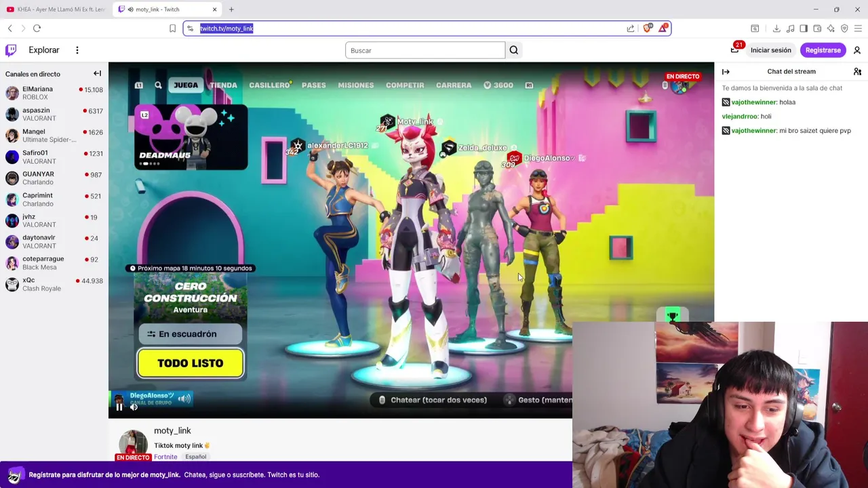Screen dimensions: 868x488
Task: Click the Registrarse button
Action: (x=823, y=50)
